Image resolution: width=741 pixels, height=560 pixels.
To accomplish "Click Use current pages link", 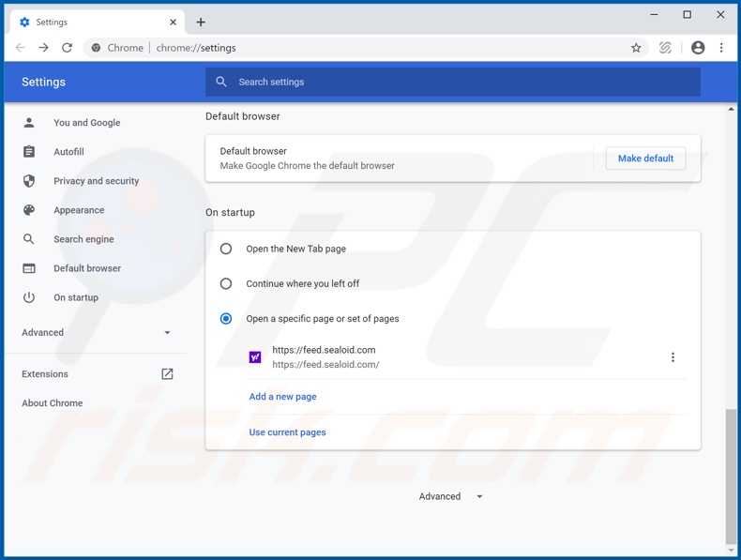I will 287,432.
